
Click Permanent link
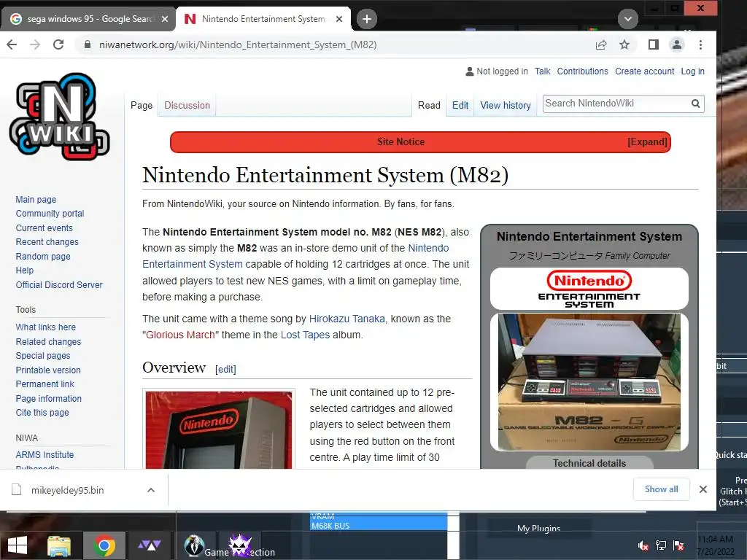pos(44,384)
